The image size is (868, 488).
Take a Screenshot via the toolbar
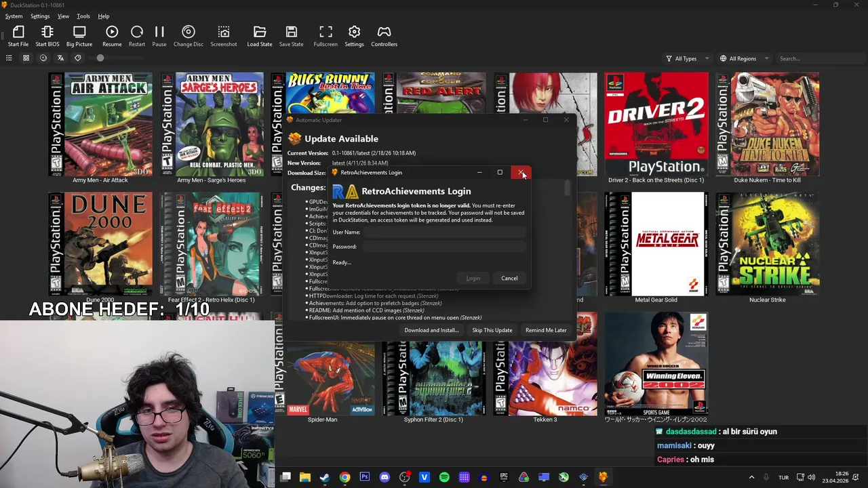coord(224,37)
